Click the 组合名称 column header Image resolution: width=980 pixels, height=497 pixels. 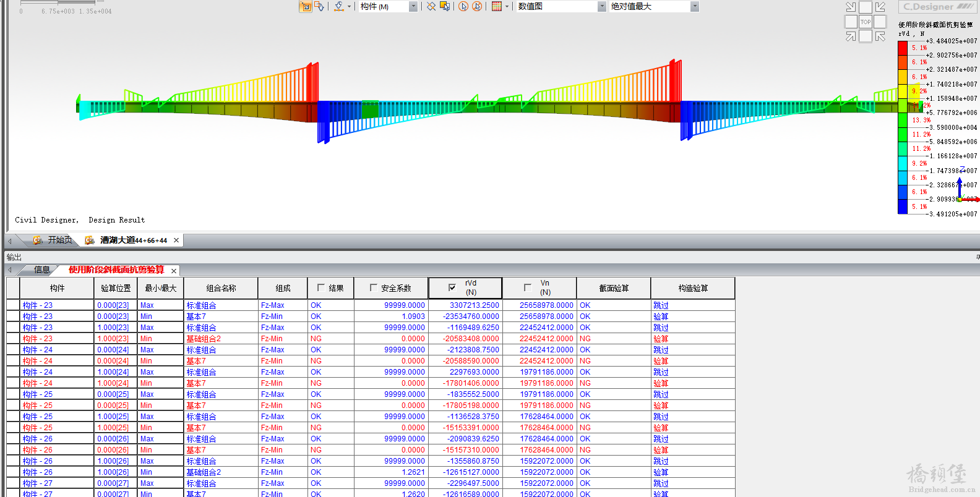click(x=221, y=288)
